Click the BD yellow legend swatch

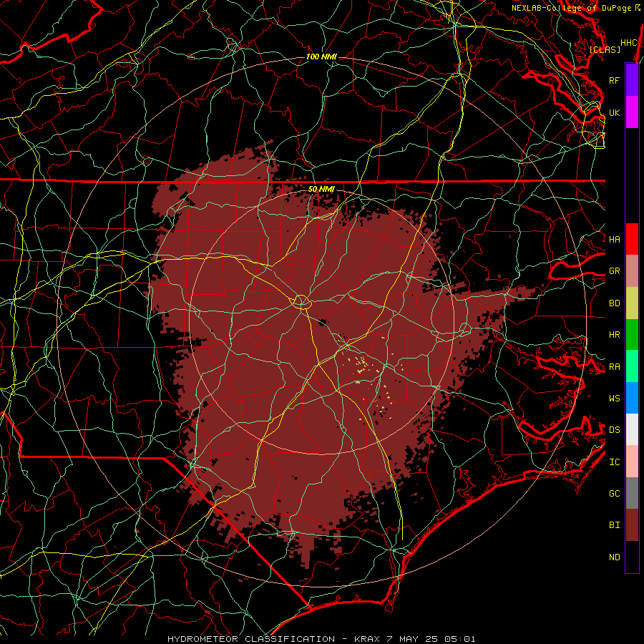pos(632,303)
